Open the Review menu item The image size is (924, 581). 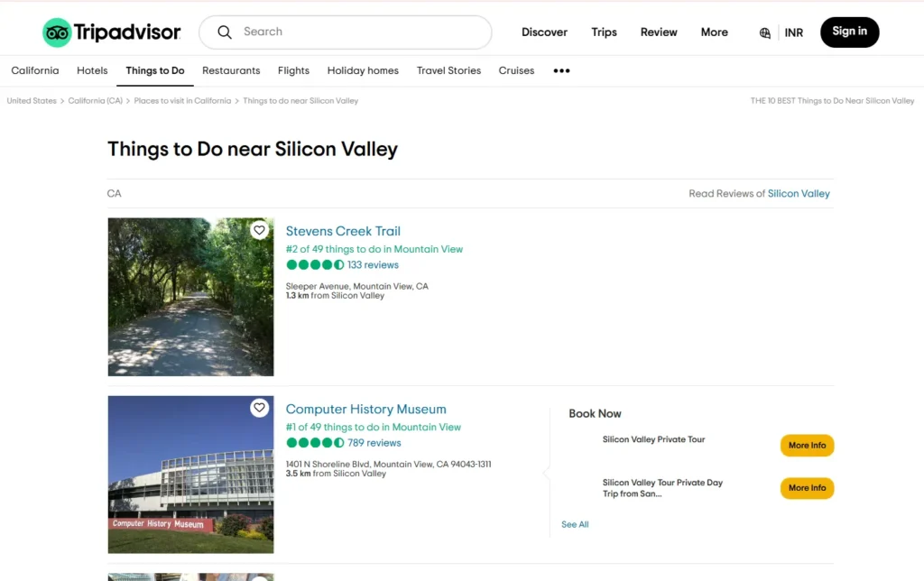pos(659,32)
